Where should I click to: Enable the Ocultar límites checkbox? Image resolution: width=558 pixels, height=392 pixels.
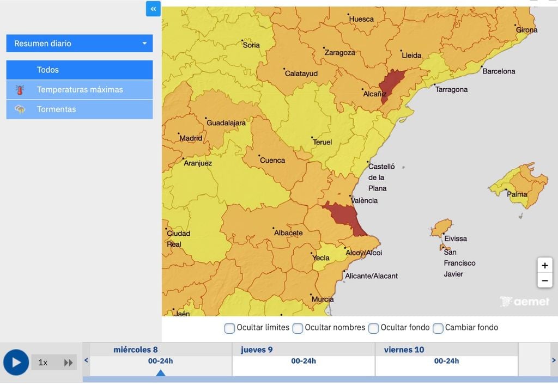pyautogui.click(x=229, y=328)
